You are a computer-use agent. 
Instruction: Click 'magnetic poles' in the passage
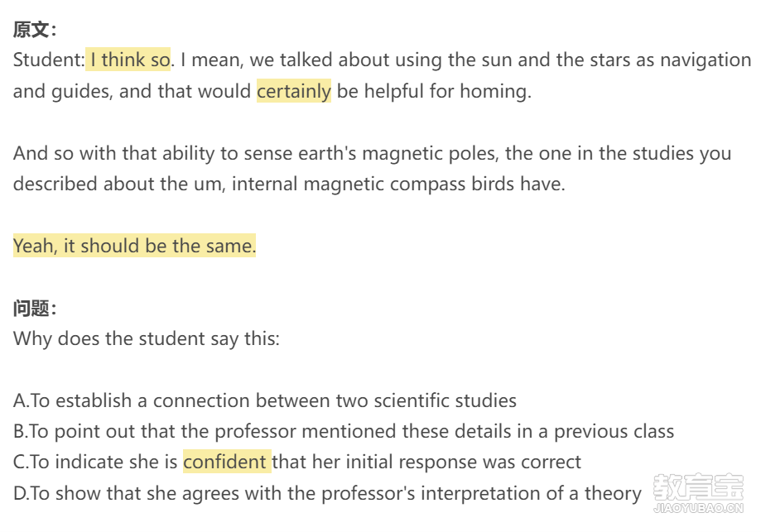coord(430,153)
